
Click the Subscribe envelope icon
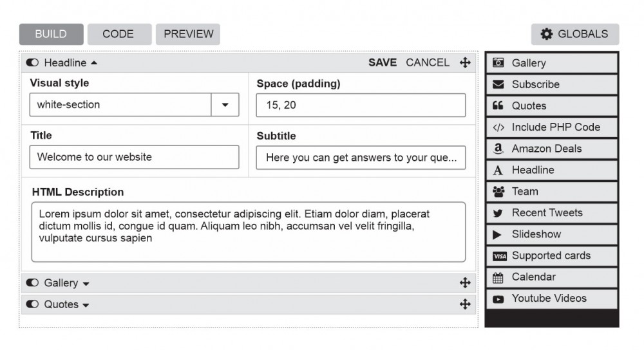tap(498, 84)
